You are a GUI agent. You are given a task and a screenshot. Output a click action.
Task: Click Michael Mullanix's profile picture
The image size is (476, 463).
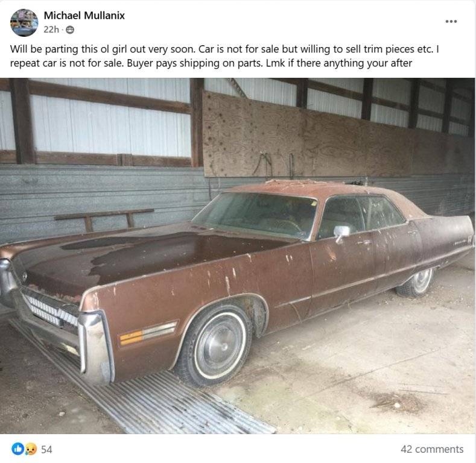(x=24, y=23)
